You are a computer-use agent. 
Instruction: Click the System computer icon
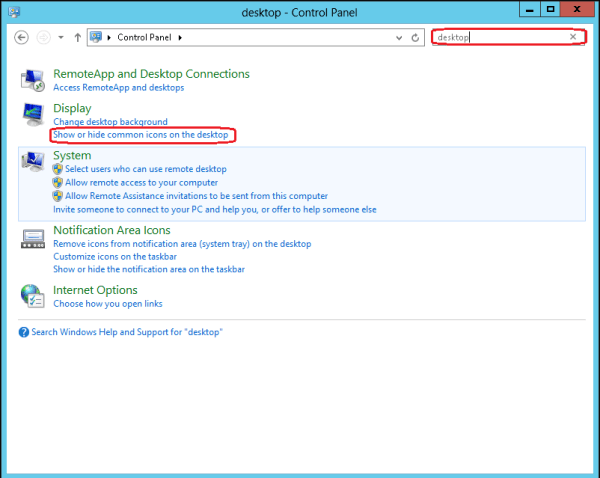point(34,162)
